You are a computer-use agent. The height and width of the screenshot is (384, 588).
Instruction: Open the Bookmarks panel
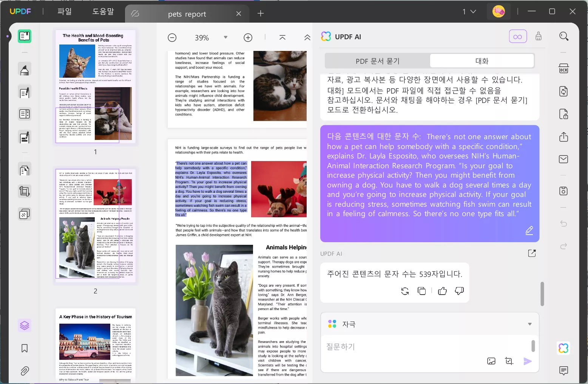click(25, 348)
